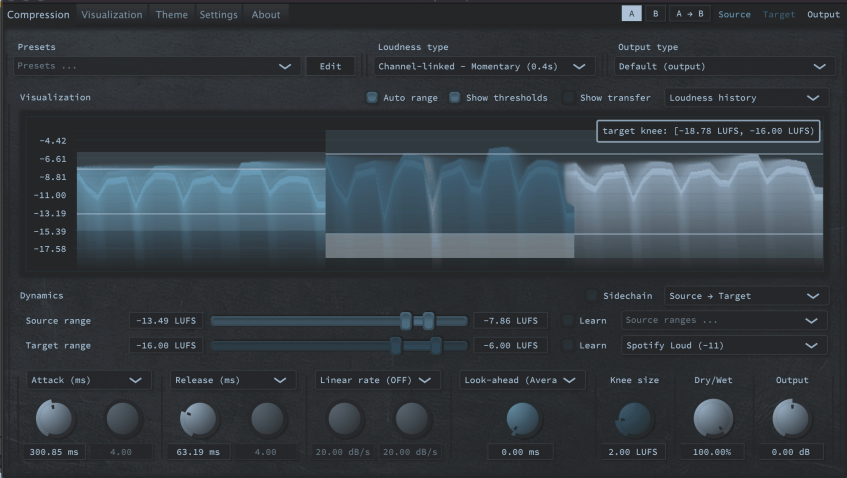This screenshot has height=478, width=847.
Task: Open the Theme tab
Action: 172,15
